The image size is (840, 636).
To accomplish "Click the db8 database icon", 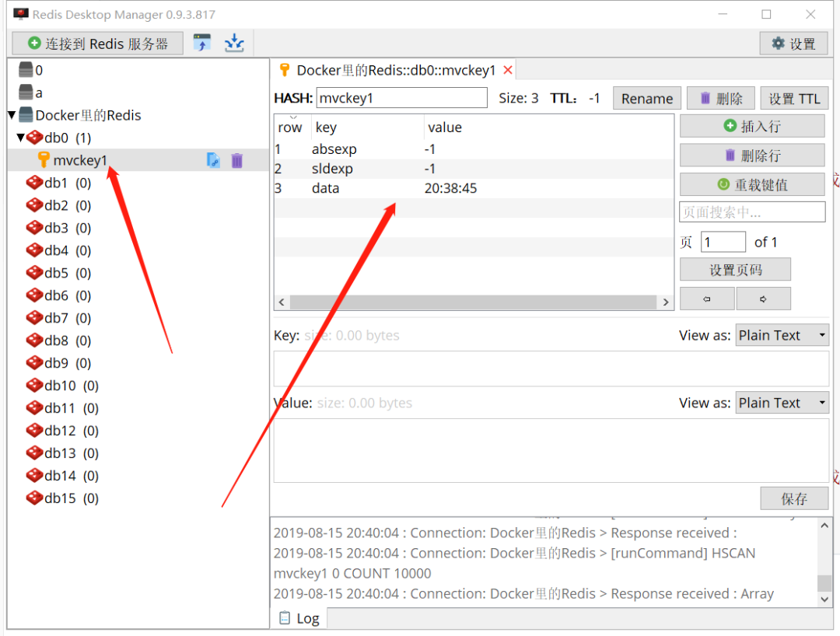I will coord(34,340).
